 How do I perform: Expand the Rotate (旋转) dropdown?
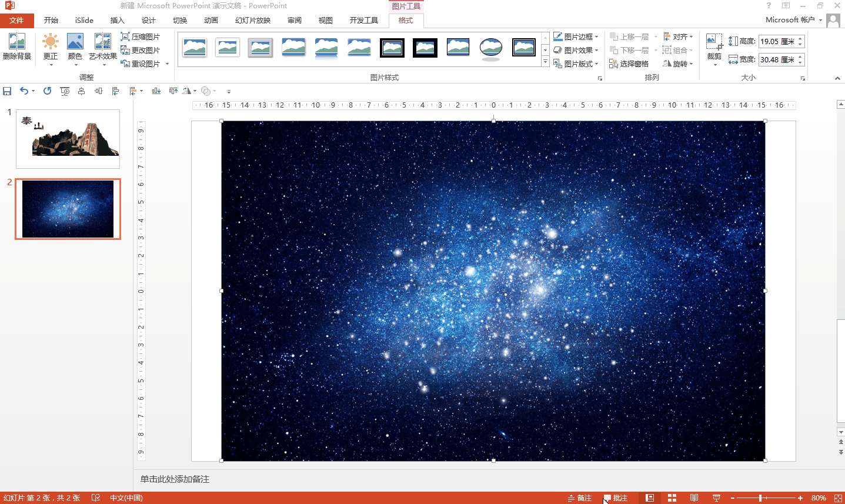pos(677,64)
